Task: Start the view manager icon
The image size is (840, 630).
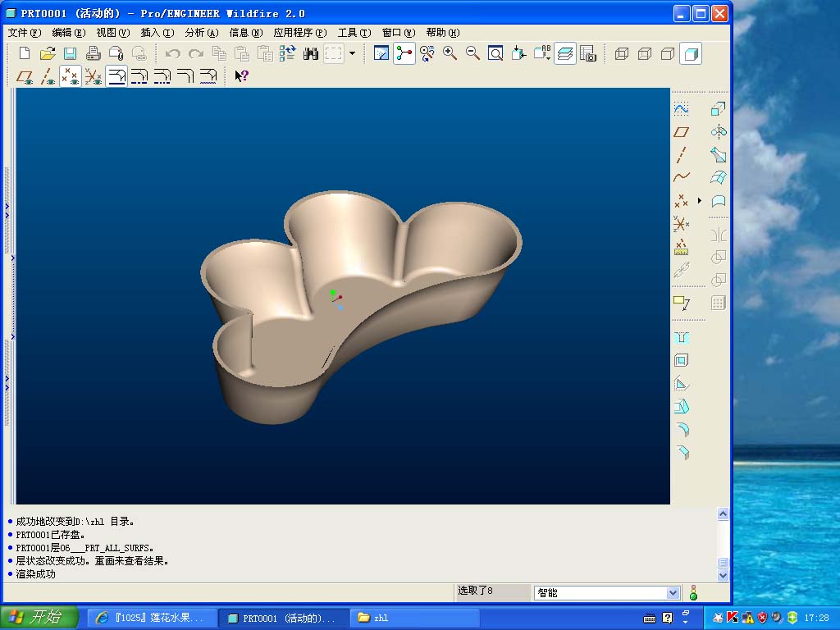Action: pyautogui.click(x=587, y=53)
